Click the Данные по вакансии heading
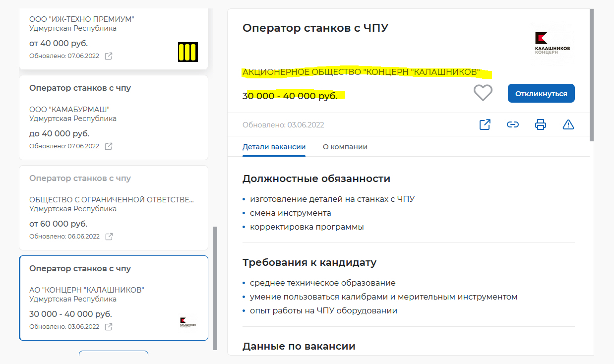Screen dimensions: 614x364 coord(299,346)
